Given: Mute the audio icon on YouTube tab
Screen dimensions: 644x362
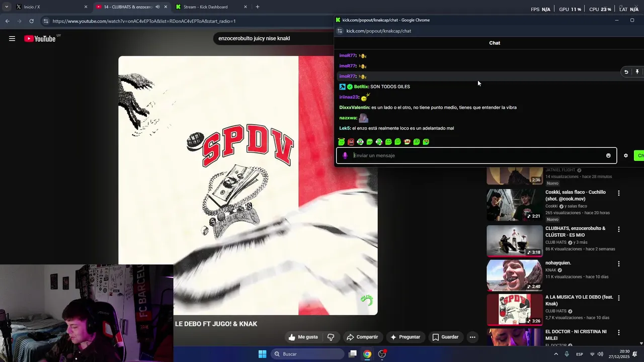Looking at the screenshot, I should coord(157,7).
